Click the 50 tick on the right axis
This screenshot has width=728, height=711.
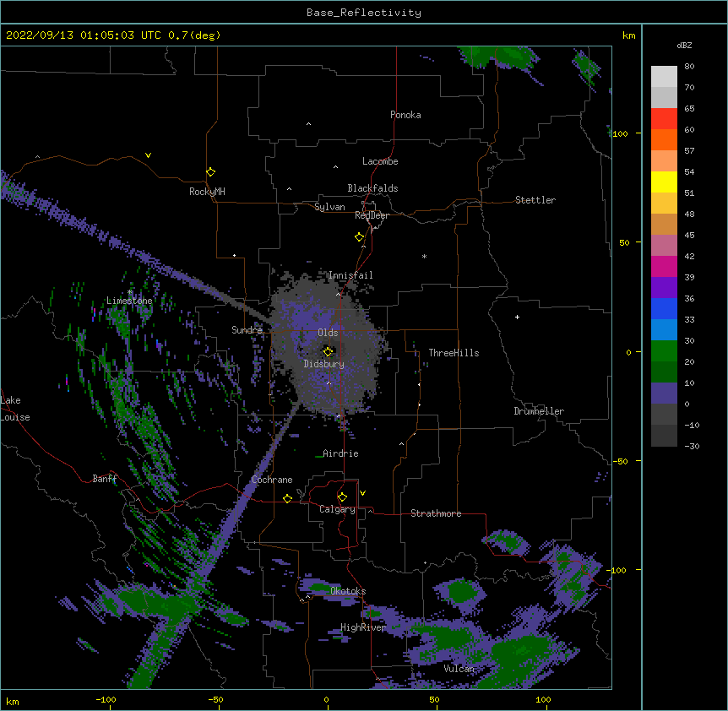point(624,242)
